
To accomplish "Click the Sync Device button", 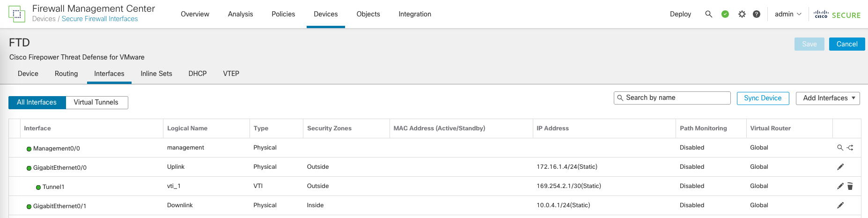I will tap(763, 98).
